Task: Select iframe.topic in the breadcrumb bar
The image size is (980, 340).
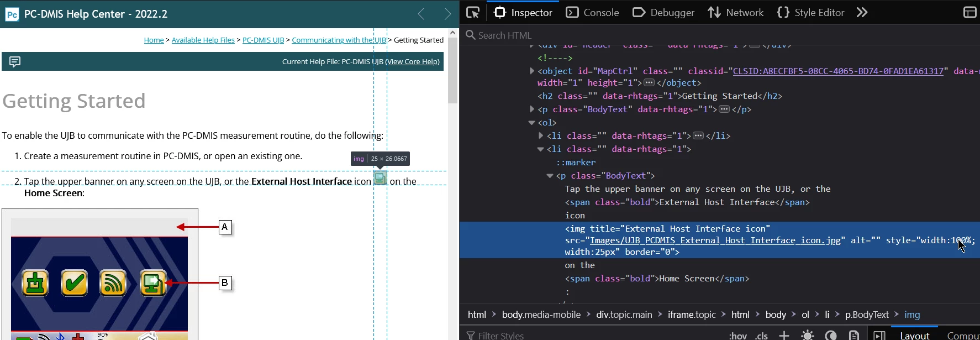Action: [x=692, y=315]
